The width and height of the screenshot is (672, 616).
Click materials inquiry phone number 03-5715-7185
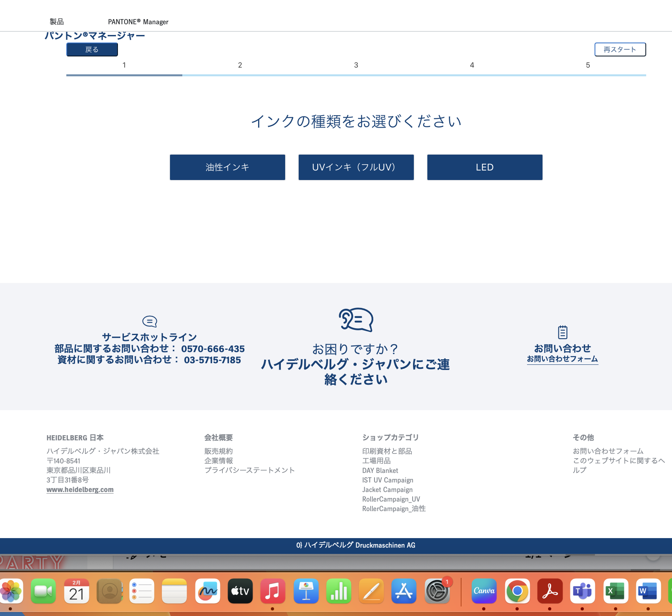click(x=212, y=360)
